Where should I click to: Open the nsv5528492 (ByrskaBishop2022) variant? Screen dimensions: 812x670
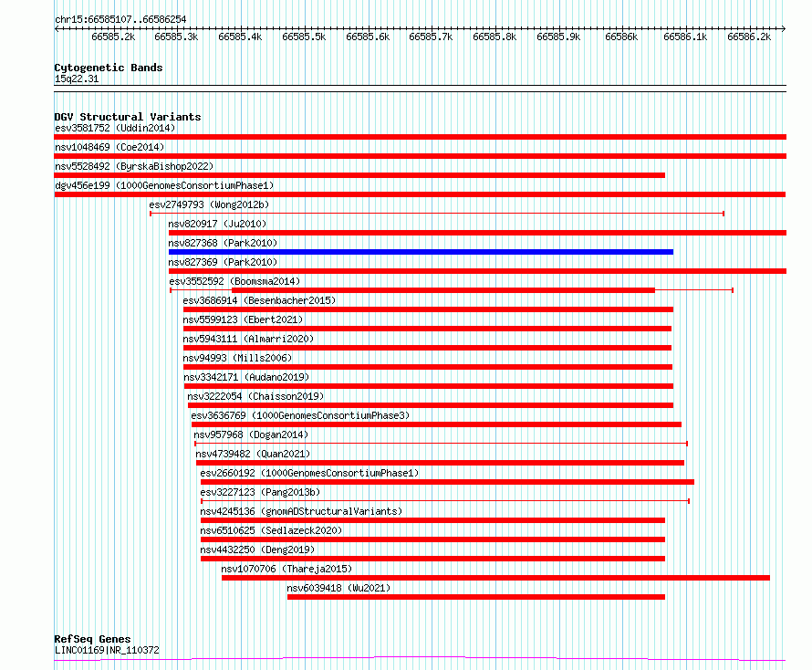(359, 175)
